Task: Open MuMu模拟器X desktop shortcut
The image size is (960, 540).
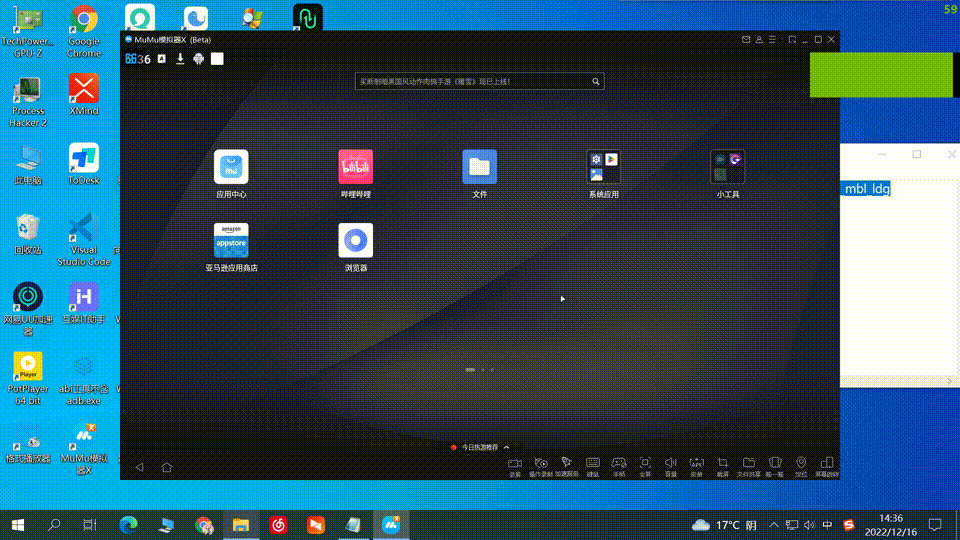Action: (x=84, y=448)
